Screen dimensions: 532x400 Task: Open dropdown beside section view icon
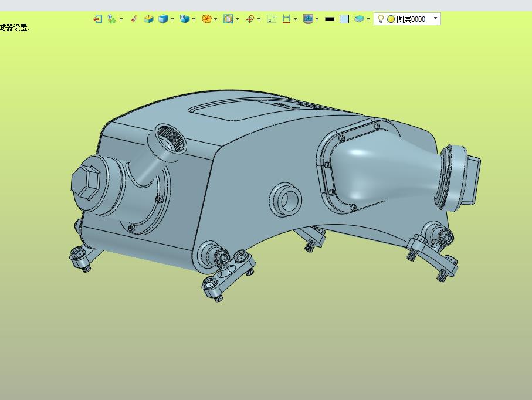pos(237,19)
